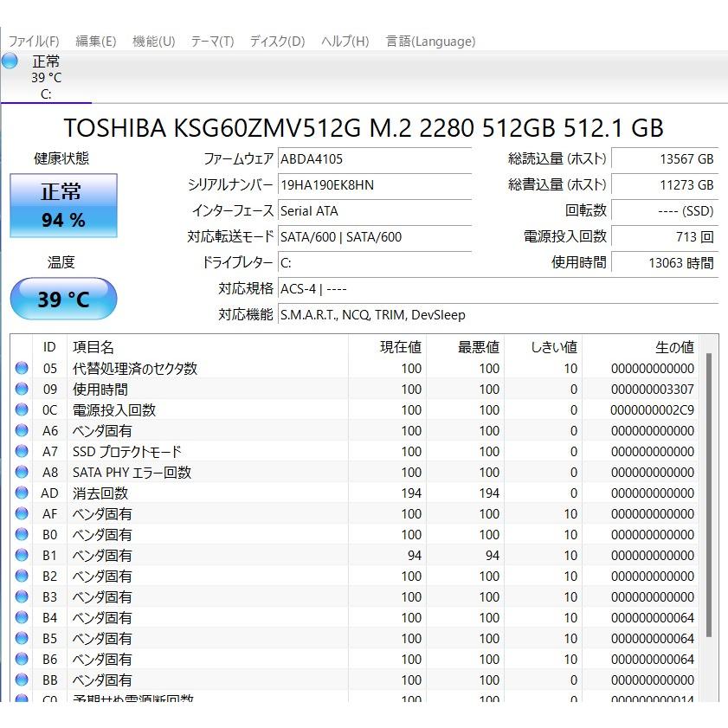This screenshot has height=728, width=728.
Task: Click the status icon for attribute B1
Action: (x=22, y=555)
